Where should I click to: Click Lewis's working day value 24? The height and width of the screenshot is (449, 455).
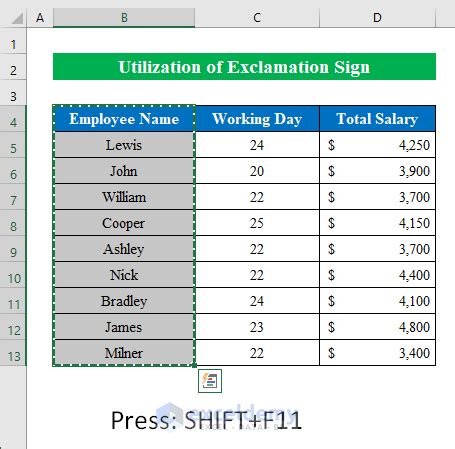click(x=257, y=145)
